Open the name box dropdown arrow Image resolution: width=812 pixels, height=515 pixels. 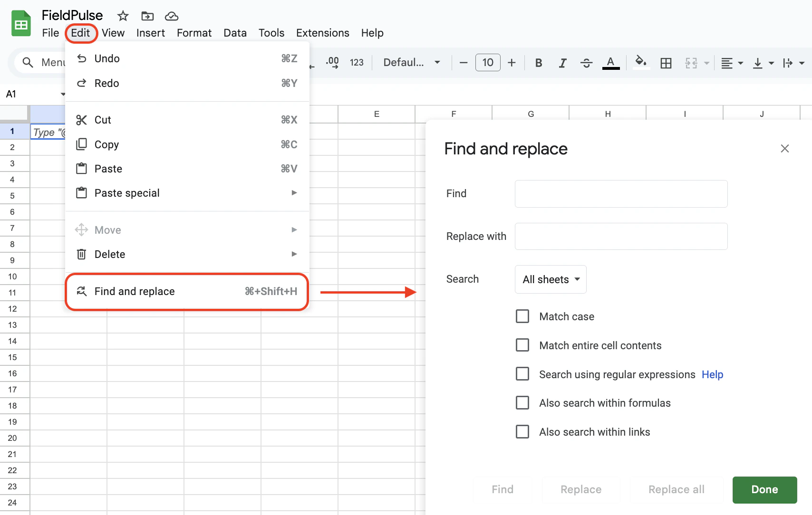pyautogui.click(x=63, y=94)
